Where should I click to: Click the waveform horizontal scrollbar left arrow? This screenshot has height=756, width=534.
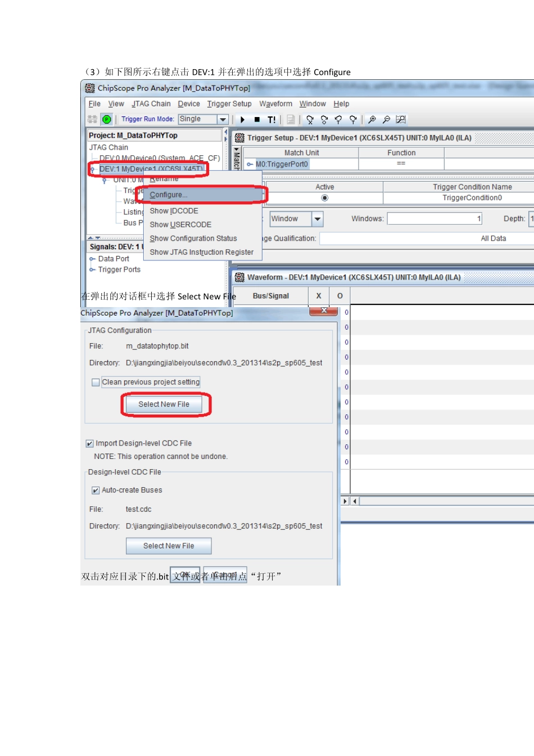tap(355, 501)
